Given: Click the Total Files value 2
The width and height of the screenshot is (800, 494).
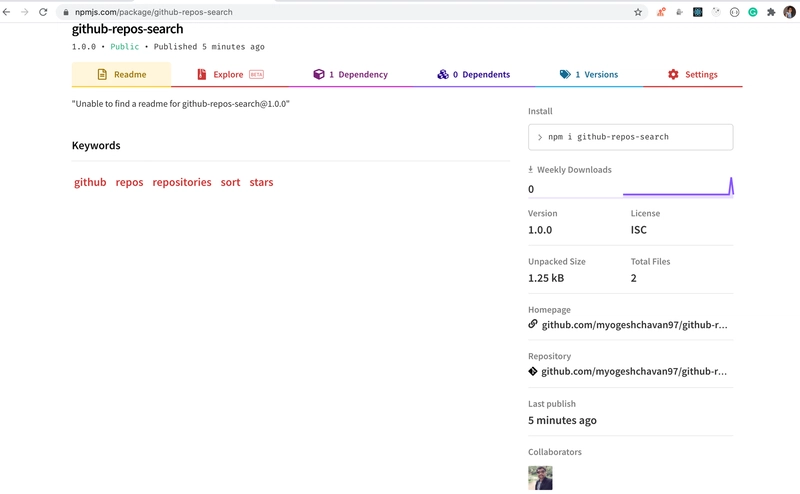Looking at the screenshot, I should (x=634, y=278).
